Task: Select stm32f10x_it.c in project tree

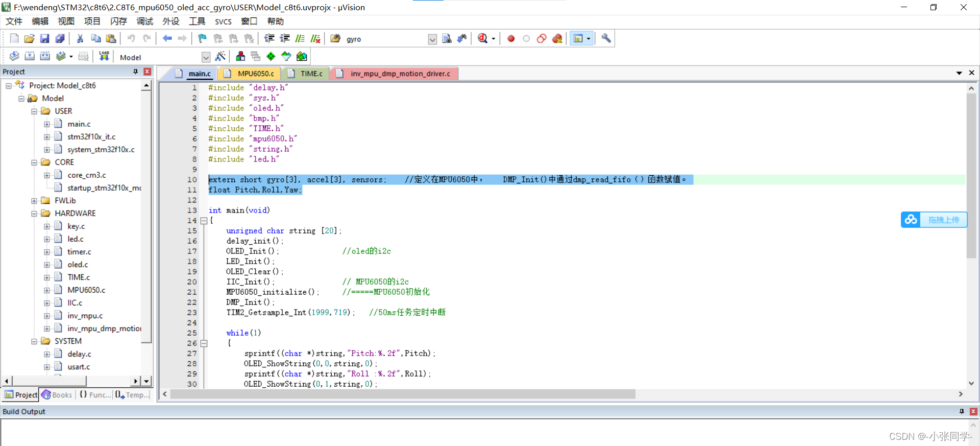Action: pos(91,137)
